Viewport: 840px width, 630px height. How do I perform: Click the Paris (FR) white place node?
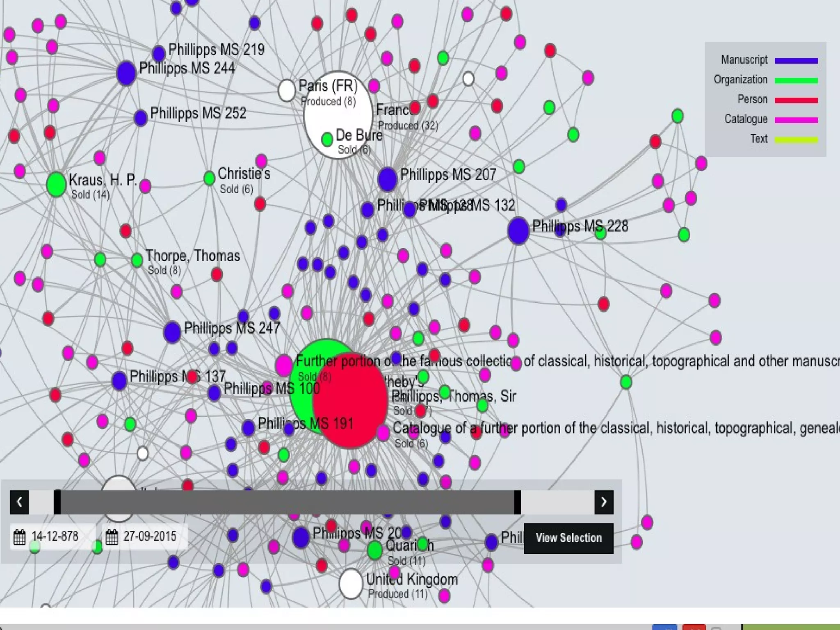pyautogui.click(x=287, y=90)
